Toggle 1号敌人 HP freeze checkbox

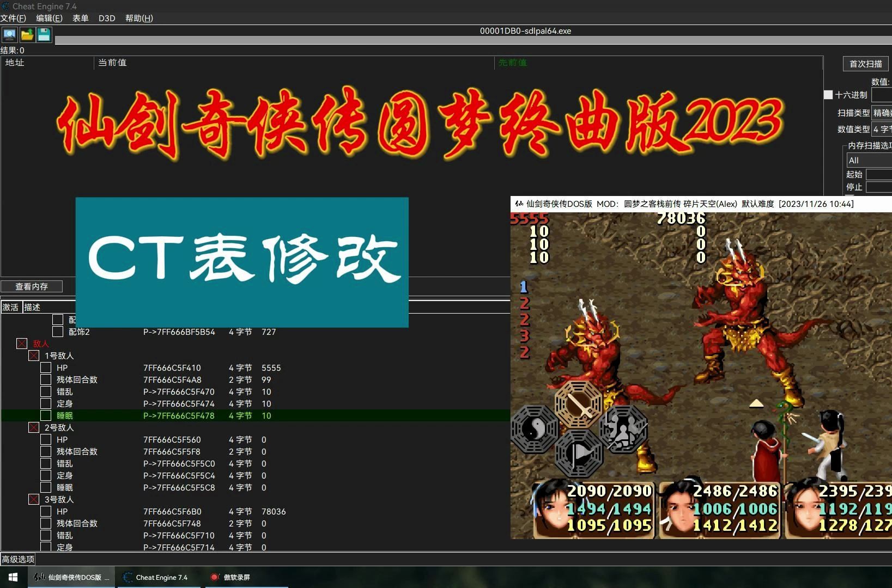pos(46,367)
